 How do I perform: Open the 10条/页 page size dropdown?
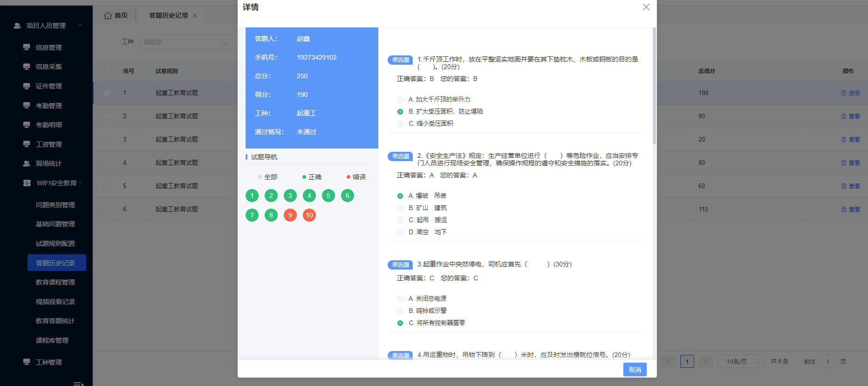point(741,361)
